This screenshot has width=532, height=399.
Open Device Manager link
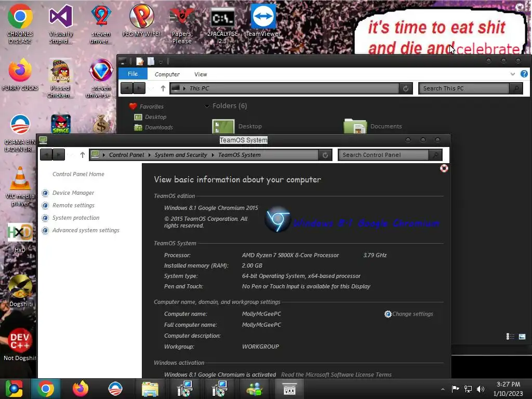pos(73,193)
